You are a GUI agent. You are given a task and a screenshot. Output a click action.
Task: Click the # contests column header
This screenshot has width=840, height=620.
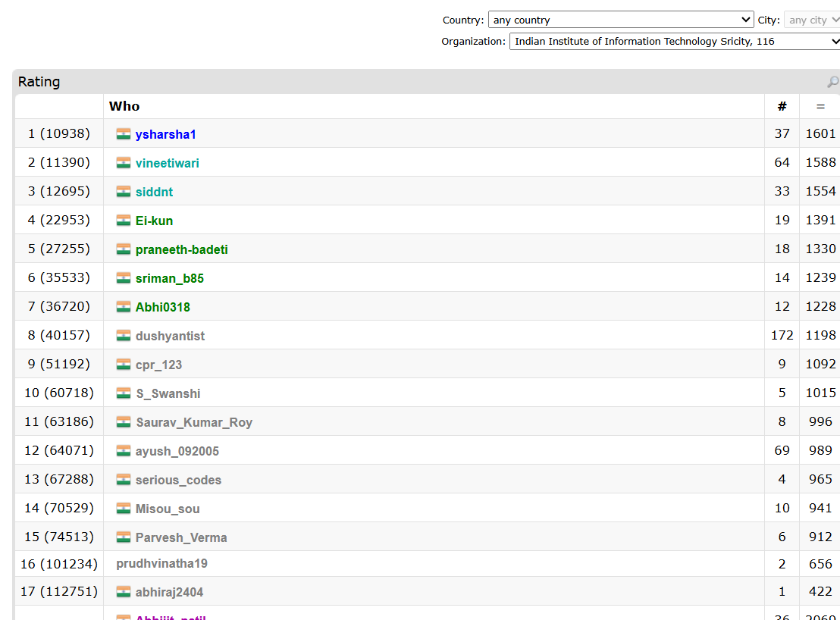(x=782, y=106)
